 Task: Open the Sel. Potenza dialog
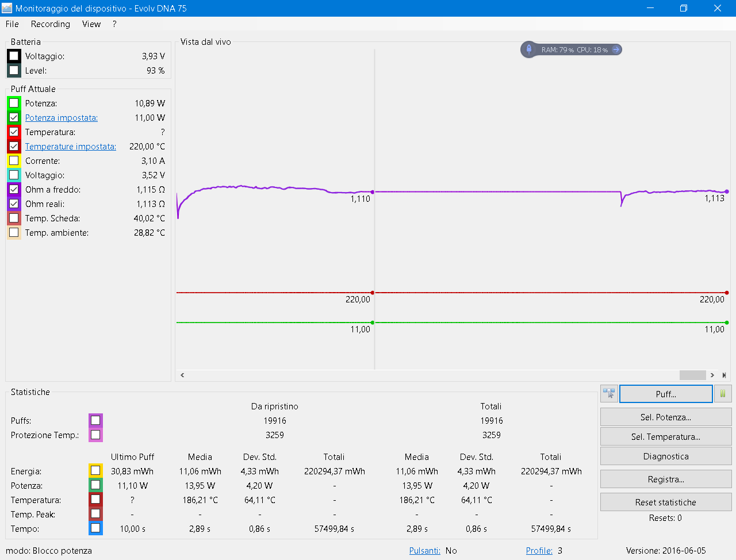[x=665, y=417]
